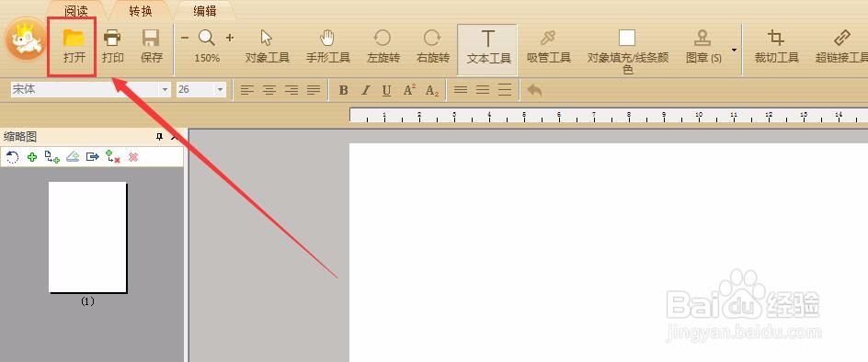The height and width of the screenshot is (362, 868).
Task: Click the magnifier zoom icon
Action: [x=207, y=38]
